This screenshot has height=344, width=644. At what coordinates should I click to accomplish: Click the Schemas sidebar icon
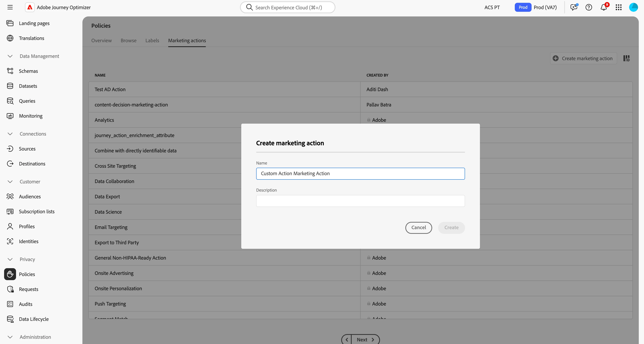coord(10,71)
